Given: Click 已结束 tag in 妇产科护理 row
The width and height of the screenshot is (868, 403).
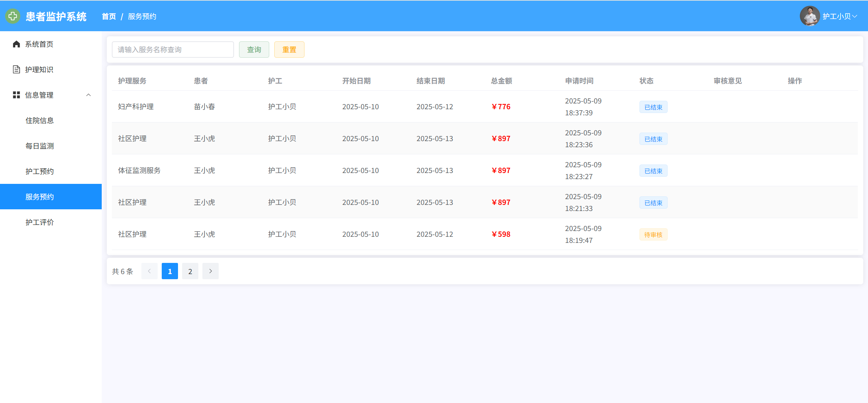Looking at the screenshot, I should (x=653, y=107).
